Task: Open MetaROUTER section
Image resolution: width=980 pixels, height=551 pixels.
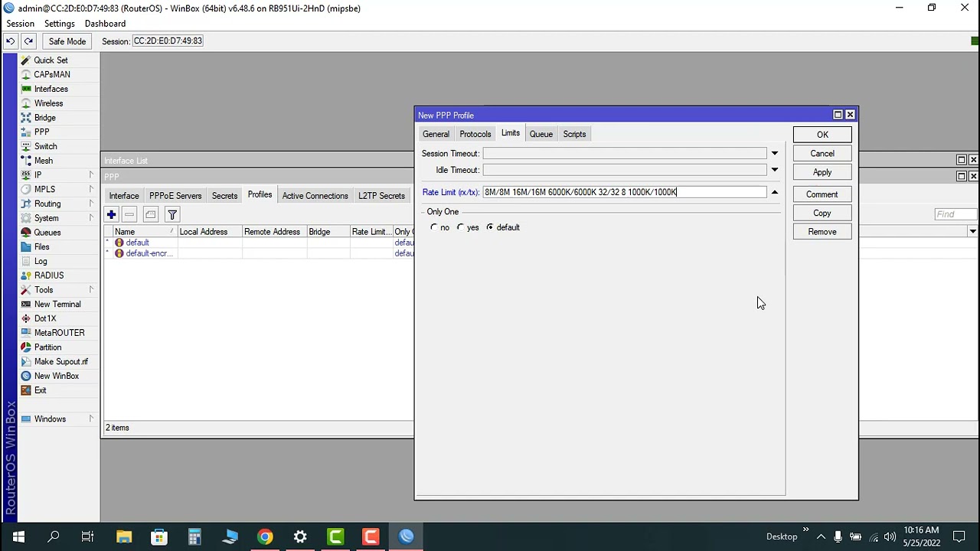Action: (59, 333)
